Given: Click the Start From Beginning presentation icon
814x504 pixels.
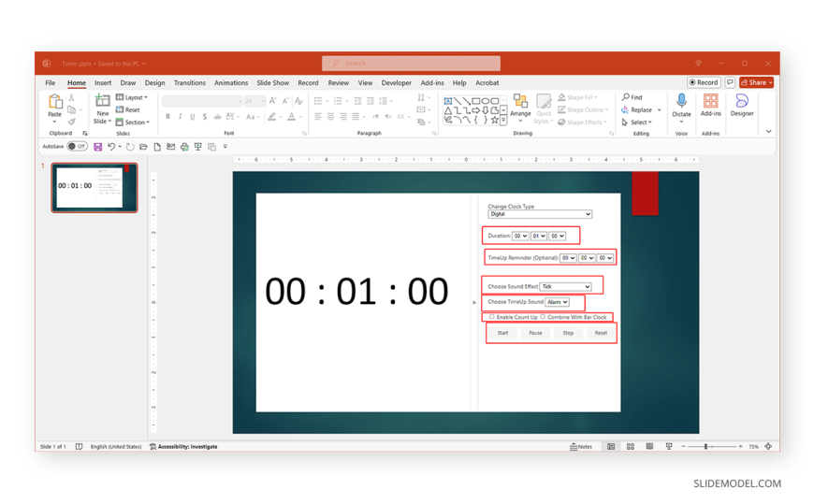Looking at the screenshot, I should 197,147.
